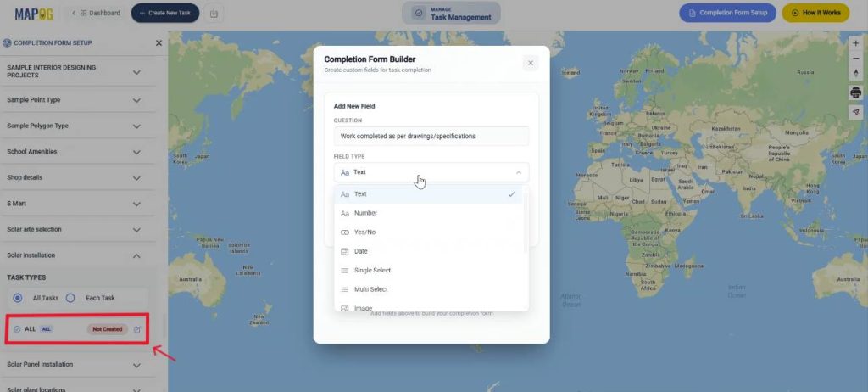Click the map zoom out minus icon
The image size is (868, 392).
pyautogui.click(x=855, y=58)
